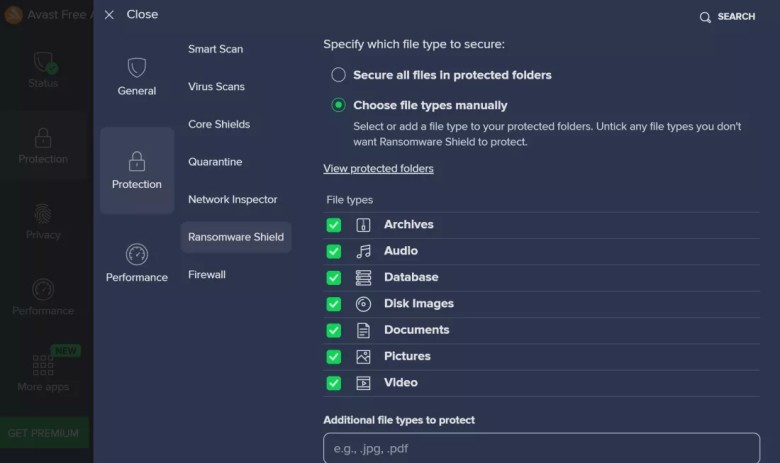Click the Audio music note icon
This screenshot has width=780, height=463.
coord(363,251)
